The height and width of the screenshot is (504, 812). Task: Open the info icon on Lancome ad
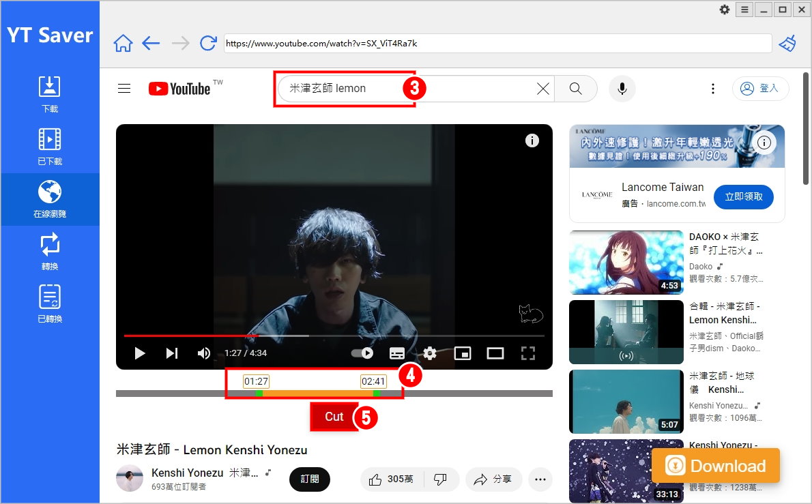click(764, 143)
